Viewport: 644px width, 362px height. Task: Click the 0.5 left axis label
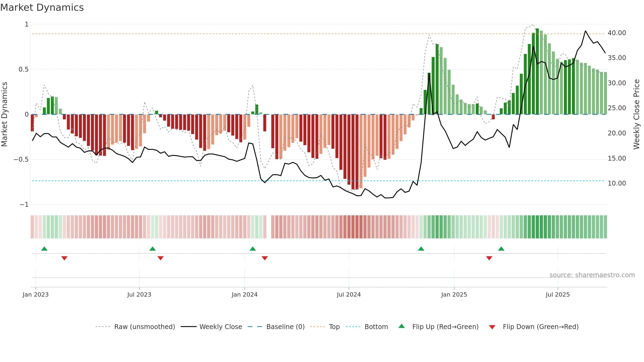(24, 69)
